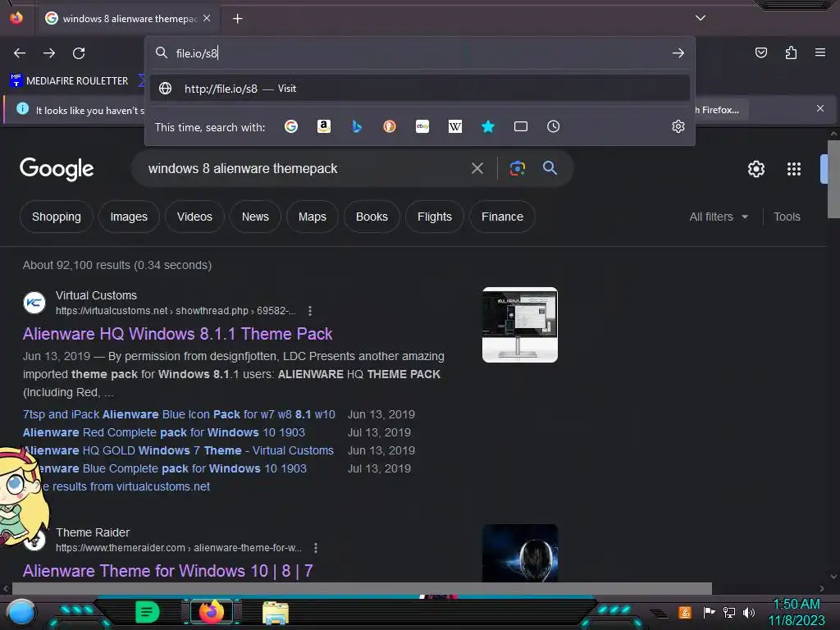Image resolution: width=840 pixels, height=630 pixels.
Task: Filter results by Finance
Action: [502, 217]
